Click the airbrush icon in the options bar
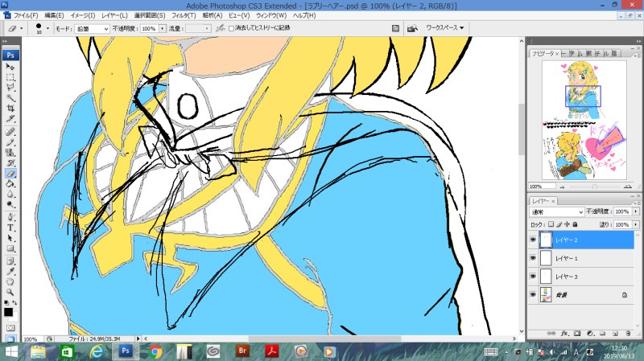This screenshot has height=361, width=644. click(221, 28)
